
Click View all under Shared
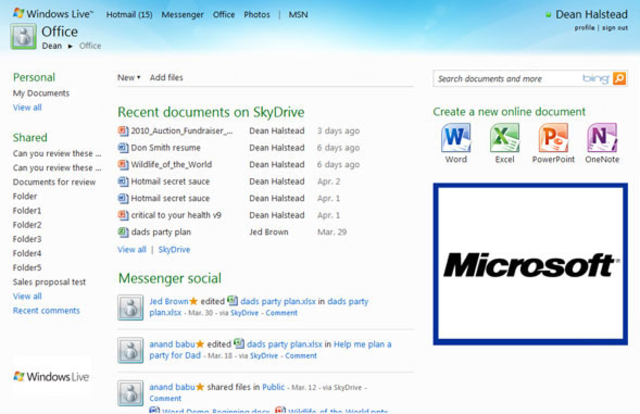click(x=27, y=296)
